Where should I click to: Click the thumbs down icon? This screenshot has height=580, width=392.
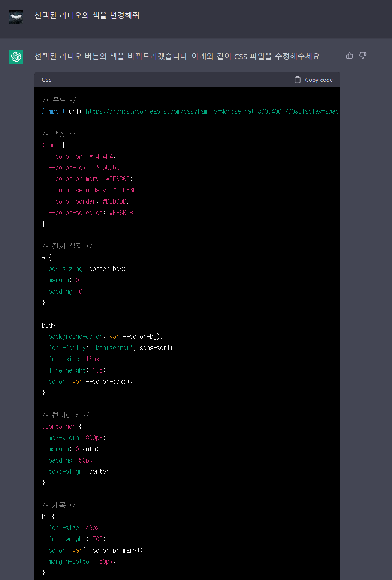pyautogui.click(x=363, y=56)
